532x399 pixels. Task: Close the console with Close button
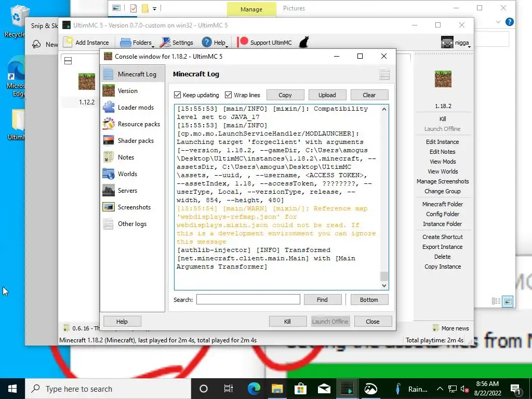[x=373, y=321]
